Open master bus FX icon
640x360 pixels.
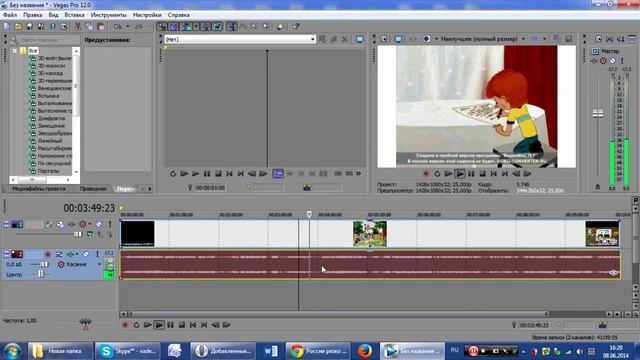pyautogui.click(x=594, y=61)
